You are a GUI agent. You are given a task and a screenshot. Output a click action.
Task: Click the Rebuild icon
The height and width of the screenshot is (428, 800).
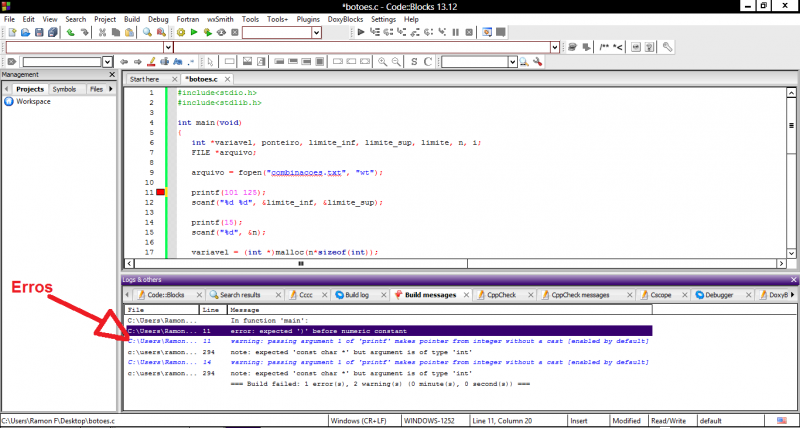[221, 33]
